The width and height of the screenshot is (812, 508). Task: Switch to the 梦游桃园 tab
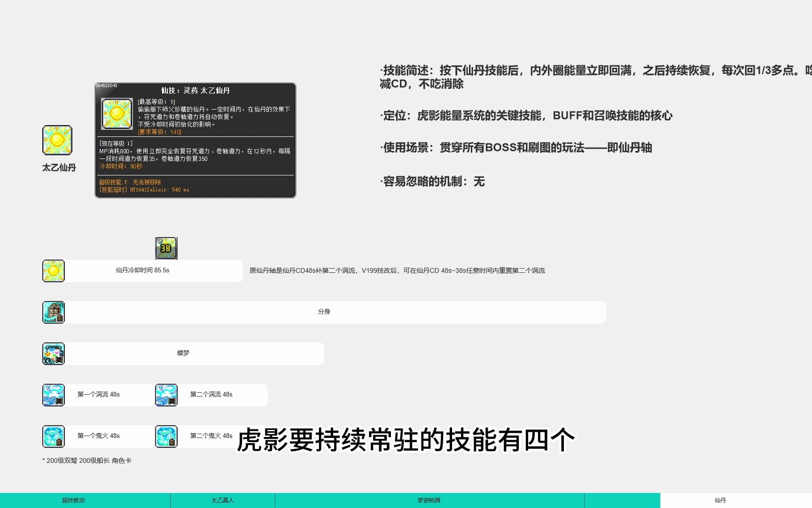coord(429,500)
